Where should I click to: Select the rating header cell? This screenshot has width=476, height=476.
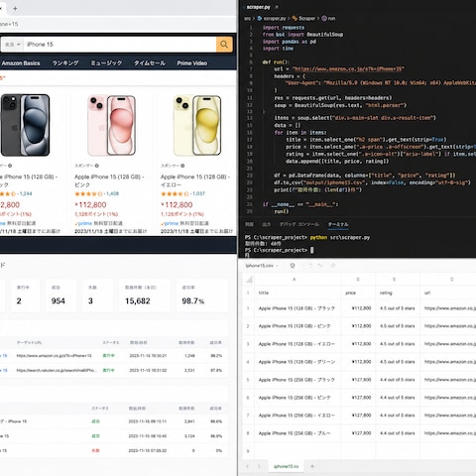[x=398, y=293]
